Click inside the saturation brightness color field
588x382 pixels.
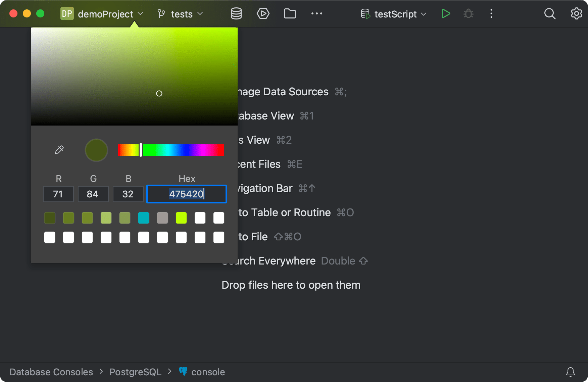[134, 77]
